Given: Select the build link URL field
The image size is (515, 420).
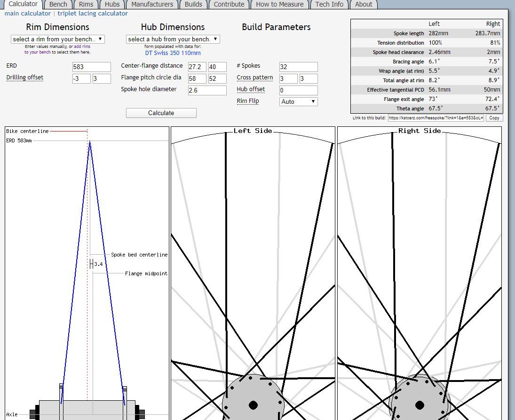Looking at the screenshot, I should click(436, 118).
